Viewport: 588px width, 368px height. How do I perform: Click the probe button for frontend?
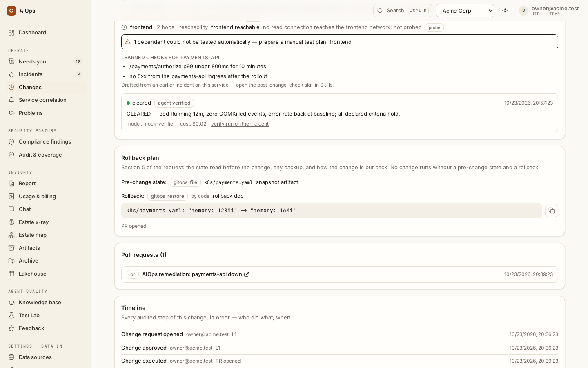[434, 27]
